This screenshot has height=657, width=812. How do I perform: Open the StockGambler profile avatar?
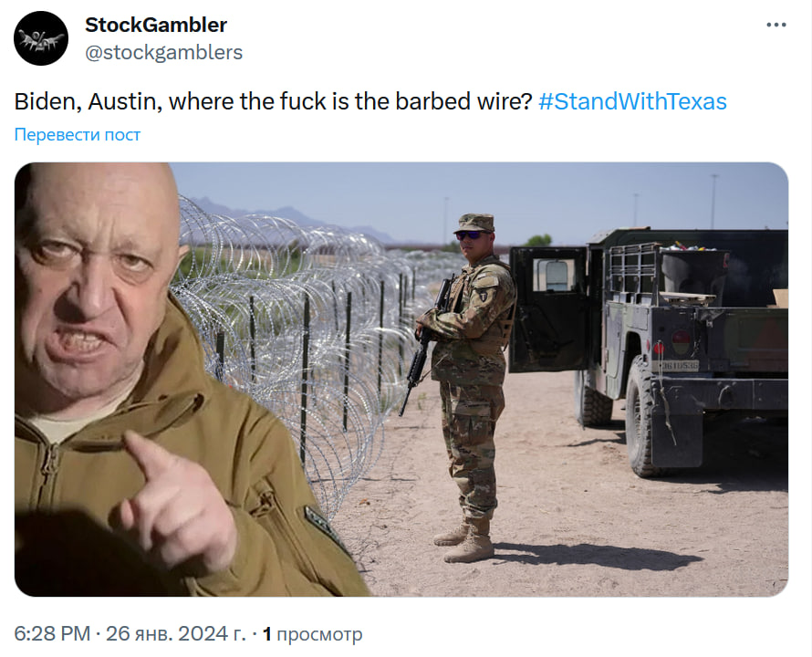41,38
